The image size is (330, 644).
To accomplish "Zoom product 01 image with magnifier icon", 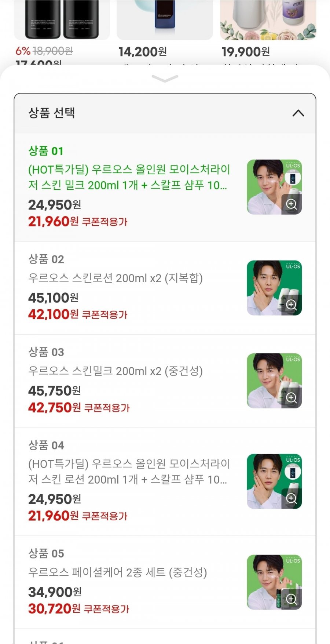I will point(291,204).
